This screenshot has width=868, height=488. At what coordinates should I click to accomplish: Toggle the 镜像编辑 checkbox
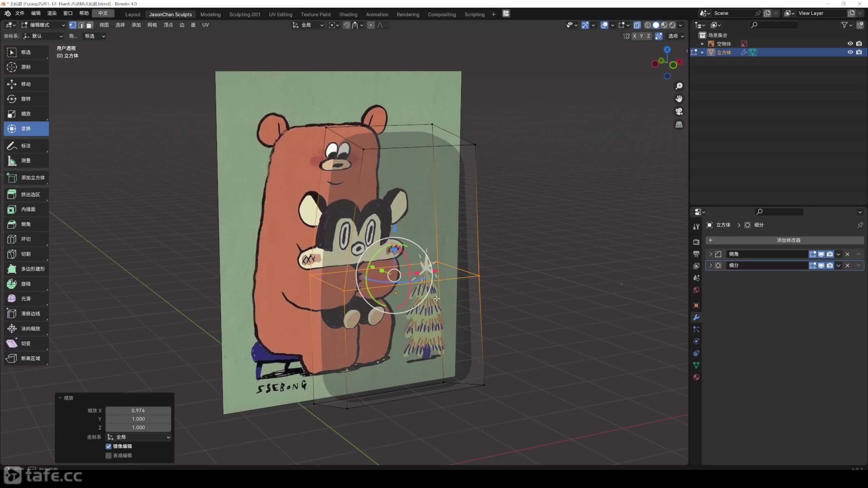pos(108,446)
